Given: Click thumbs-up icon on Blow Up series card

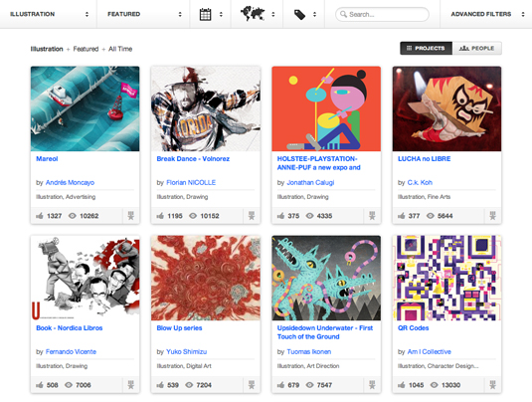Looking at the screenshot, I should pyautogui.click(x=160, y=385).
